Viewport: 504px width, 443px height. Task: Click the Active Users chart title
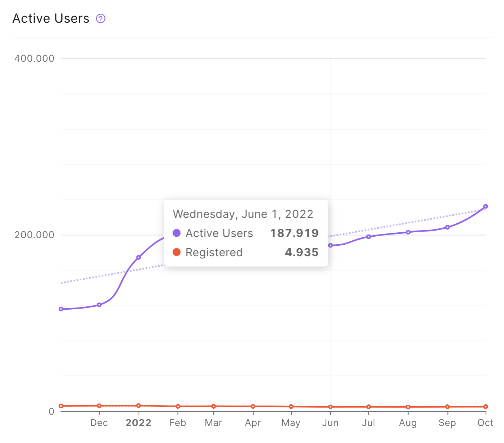pos(51,18)
